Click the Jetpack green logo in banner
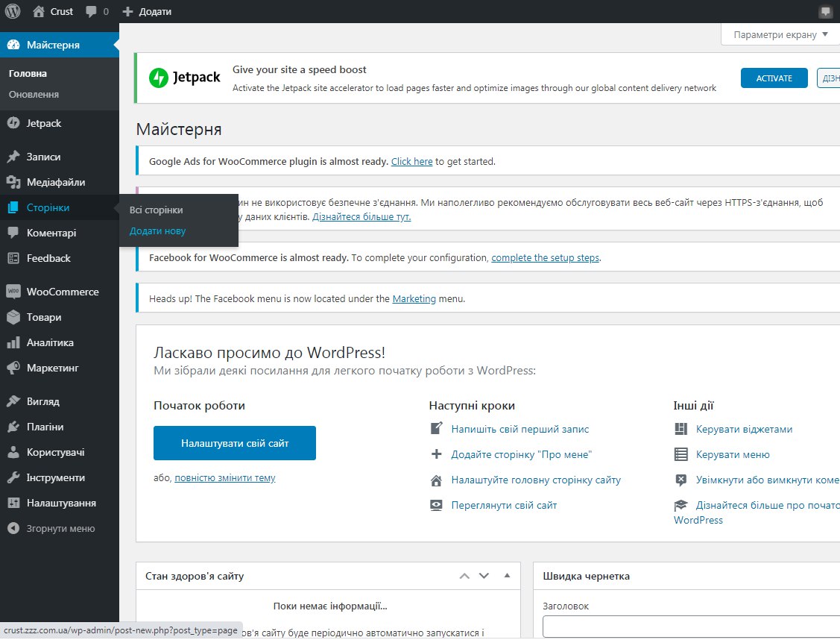 click(x=159, y=78)
